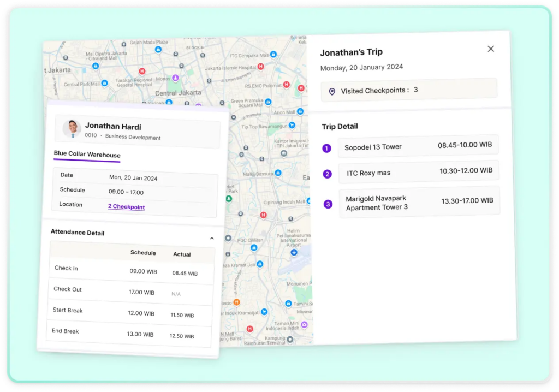Click the ITC Cempaka Mas shopping marker
Viewport: 559px width, 392px height.
click(x=273, y=55)
